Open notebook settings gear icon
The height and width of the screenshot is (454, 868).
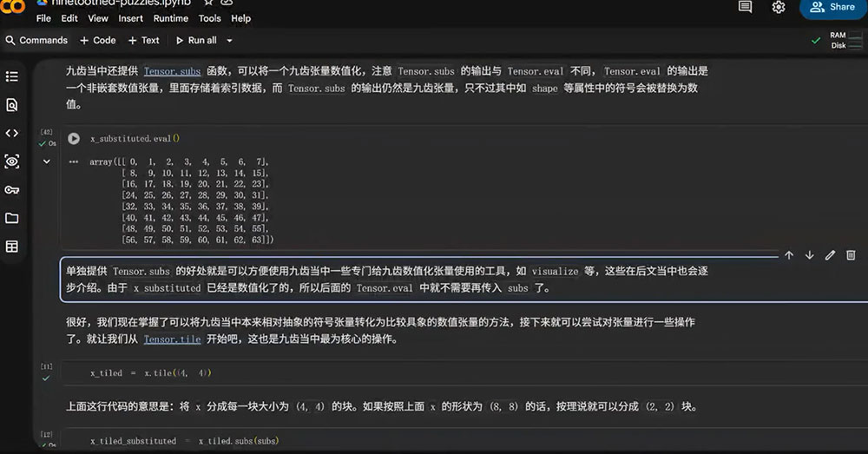point(779,7)
